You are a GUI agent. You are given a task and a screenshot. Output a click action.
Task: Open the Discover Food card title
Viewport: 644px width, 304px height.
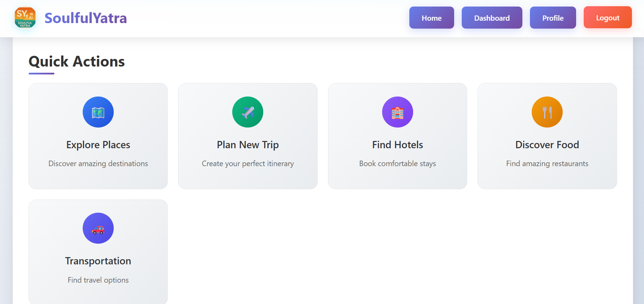[x=547, y=145]
